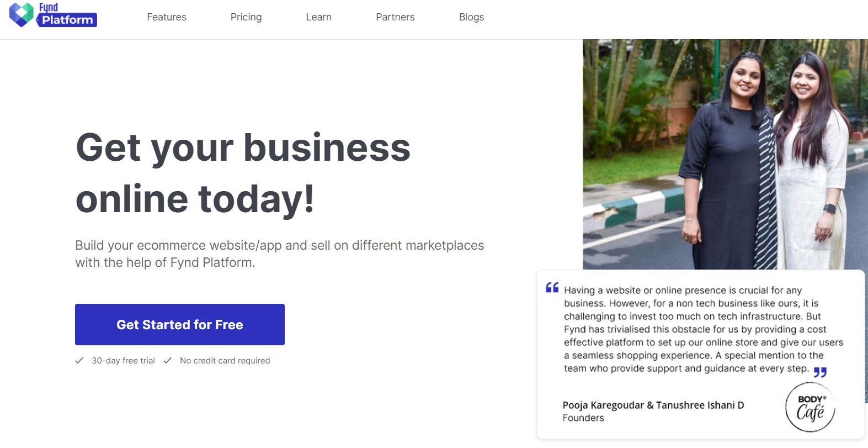
Task: Click the No credit card required text
Action: coord(224,360)
